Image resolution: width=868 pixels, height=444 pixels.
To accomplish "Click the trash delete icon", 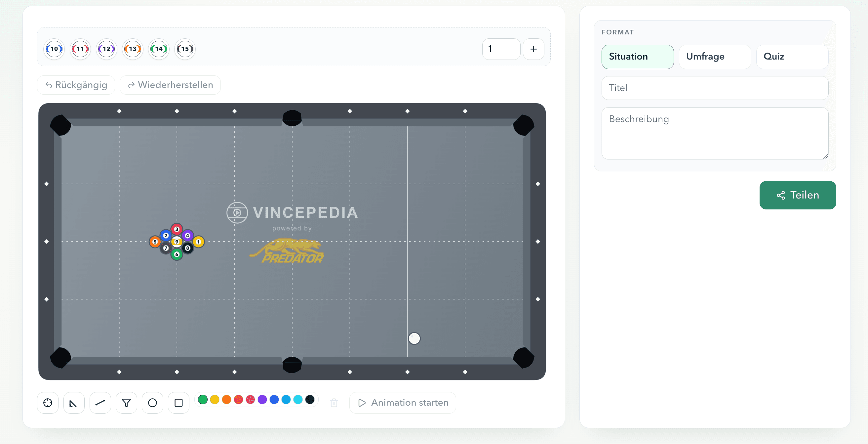I will (x=334, y=403).
